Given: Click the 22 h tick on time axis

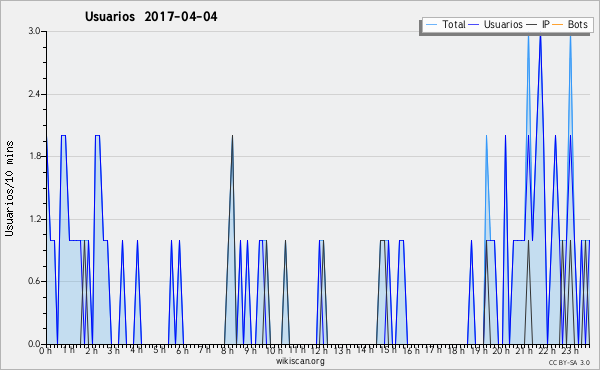Looking at the screenshot, I should (543, 350).
